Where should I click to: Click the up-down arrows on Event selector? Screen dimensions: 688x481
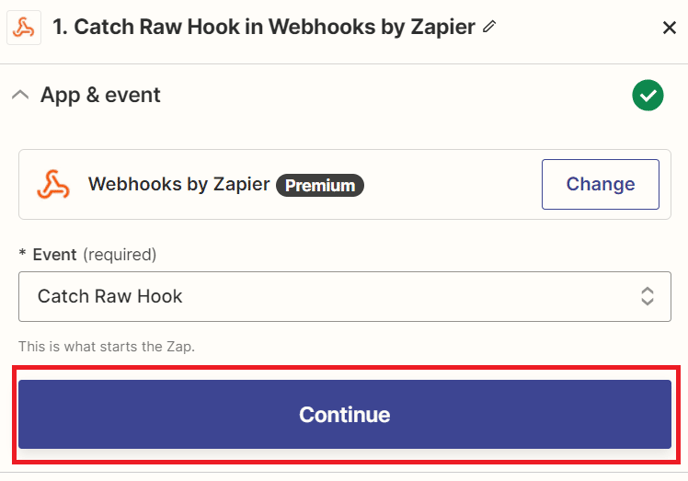point(647,297)
